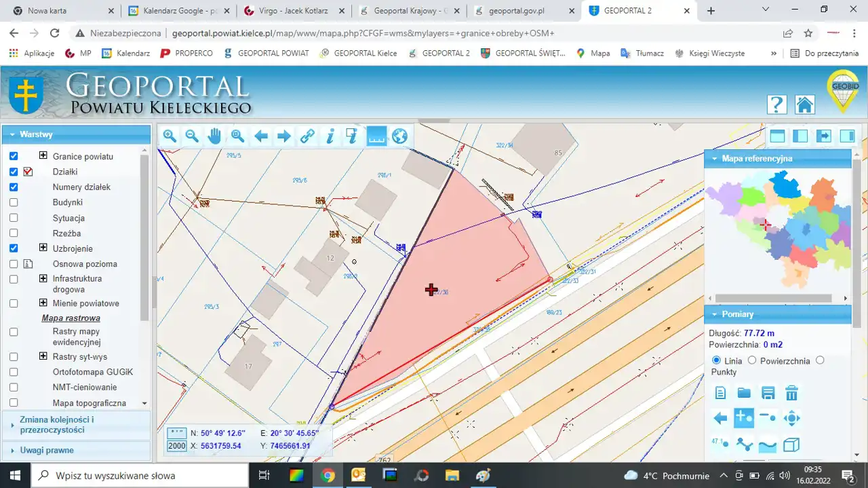Select the object information 'i' tool
This screenshot has height=488, width=868.
[330, 136]
